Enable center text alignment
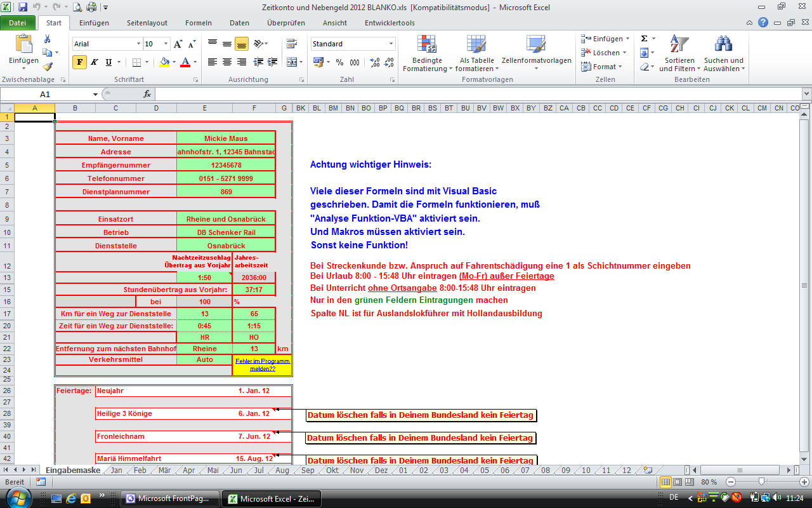The height and width of the screenshot is (508, 812). pyautogui.click(x=226, y=62)
